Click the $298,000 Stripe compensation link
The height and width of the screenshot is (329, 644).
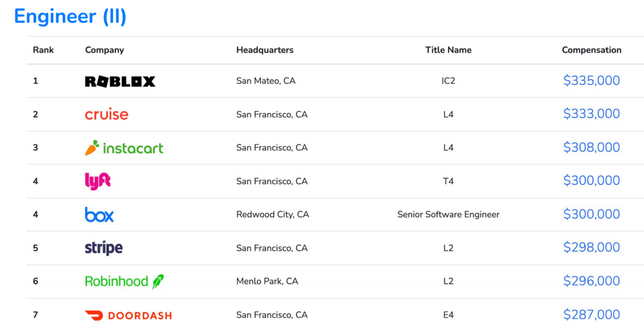pos(591,248)
